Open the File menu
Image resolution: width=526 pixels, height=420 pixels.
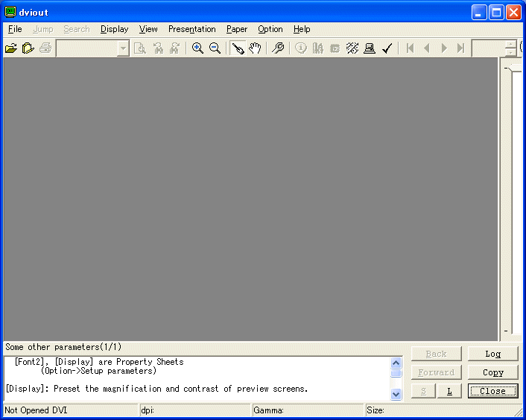15,29
